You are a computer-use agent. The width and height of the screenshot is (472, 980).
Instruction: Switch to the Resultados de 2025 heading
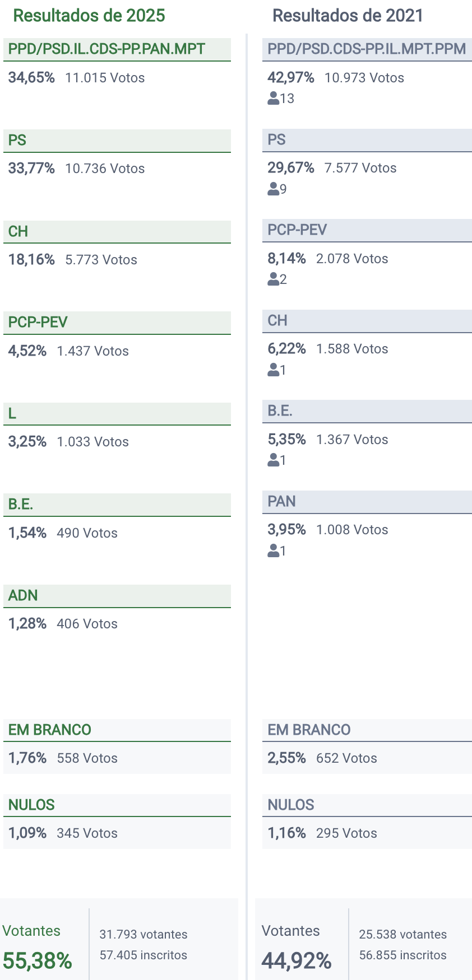pyautogui.click(x=89, y=16)
